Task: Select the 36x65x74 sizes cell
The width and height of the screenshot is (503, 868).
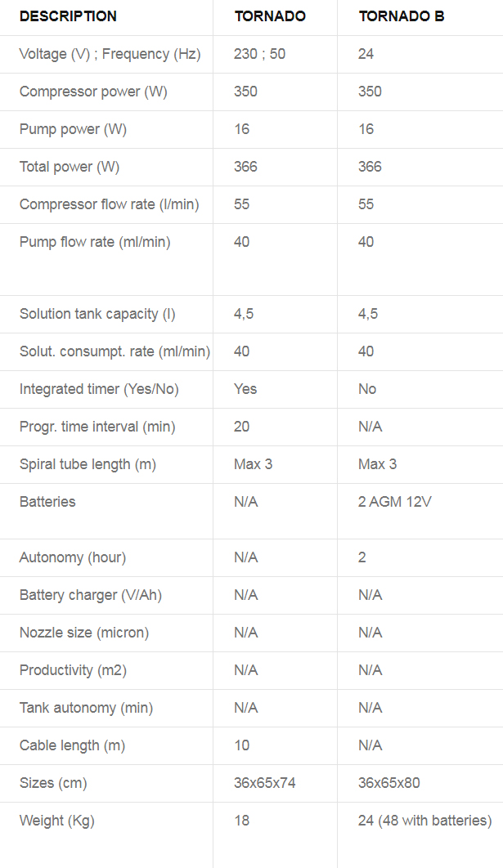Action: point(265,783)
